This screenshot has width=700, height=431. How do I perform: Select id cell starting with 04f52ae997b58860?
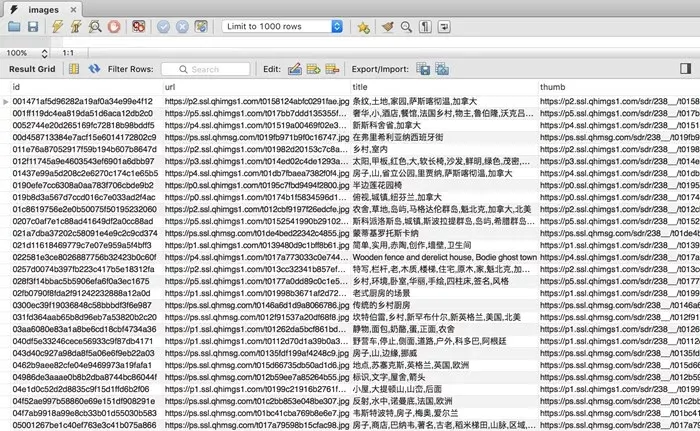coord(87,401)
